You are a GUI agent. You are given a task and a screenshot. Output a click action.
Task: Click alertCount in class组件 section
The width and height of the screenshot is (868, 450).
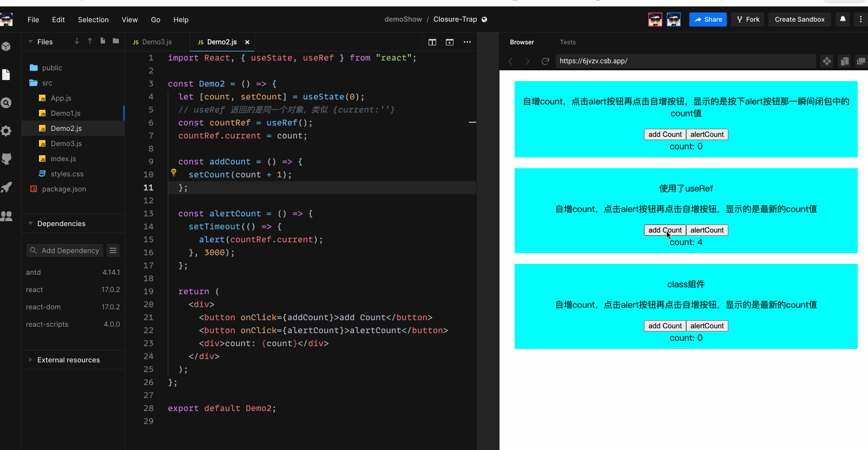[707, 326]
